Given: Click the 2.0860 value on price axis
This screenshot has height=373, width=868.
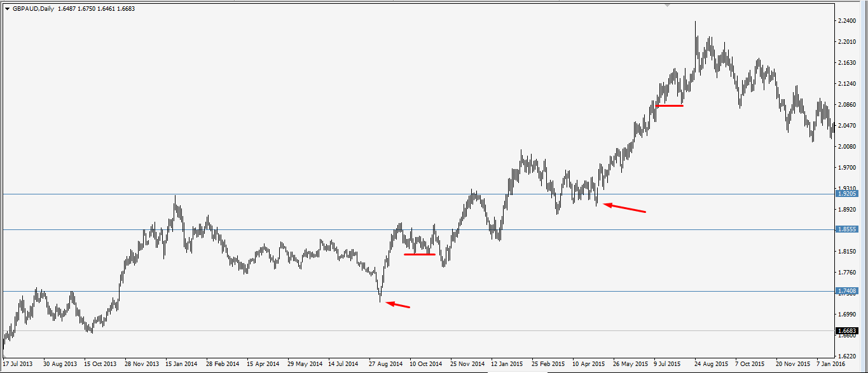Looking at the screenshot, I should click(x=846, y=104).
